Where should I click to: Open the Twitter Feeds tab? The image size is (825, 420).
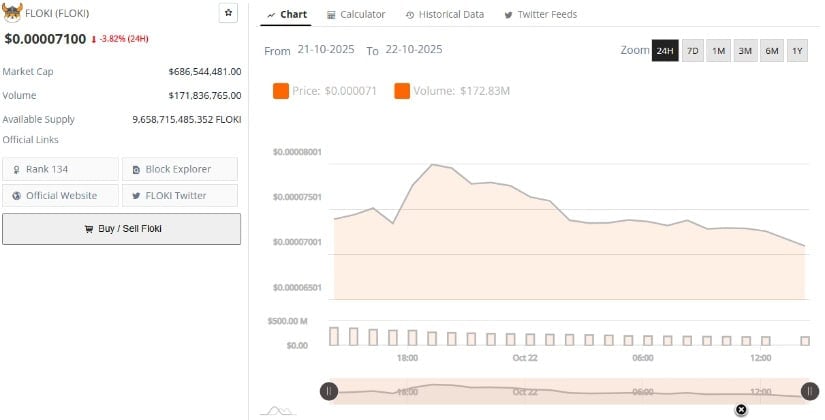(540, 15)
